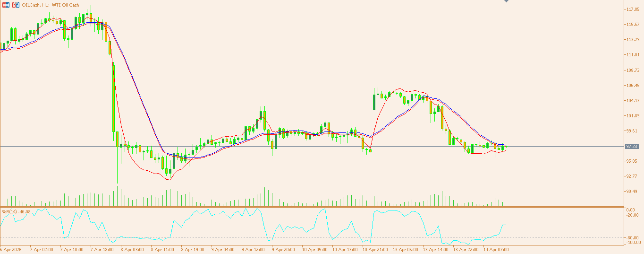Click the current price tag 97.23
Viewport: 644px width, 254px height.
pyautogui.click(x=632, y=147)
